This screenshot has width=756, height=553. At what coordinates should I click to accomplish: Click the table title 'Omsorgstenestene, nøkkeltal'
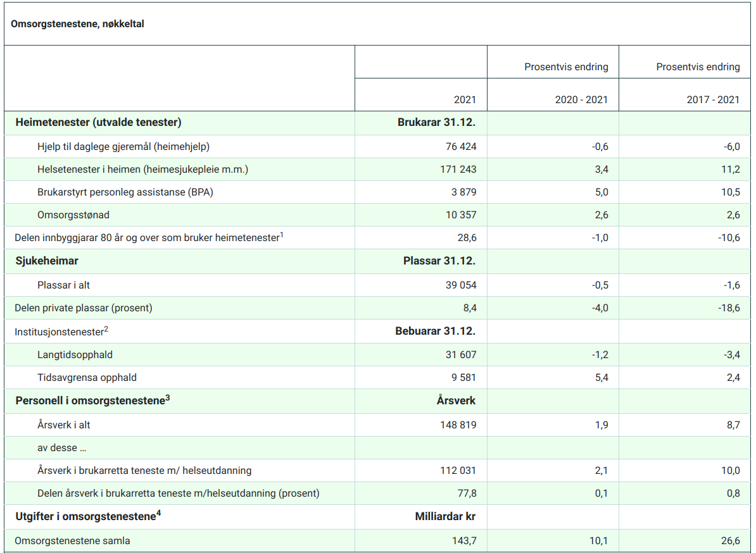pyautogui.click(x=77, y=24)
